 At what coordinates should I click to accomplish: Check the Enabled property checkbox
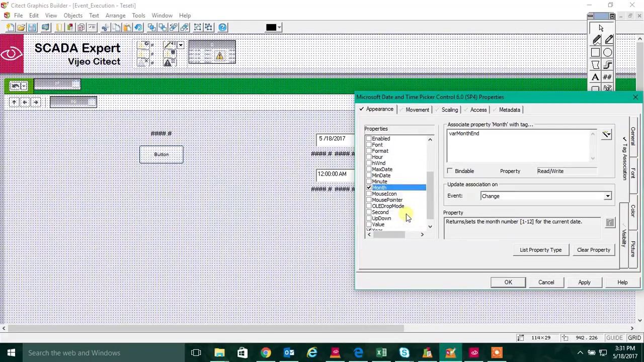(369, 139)
